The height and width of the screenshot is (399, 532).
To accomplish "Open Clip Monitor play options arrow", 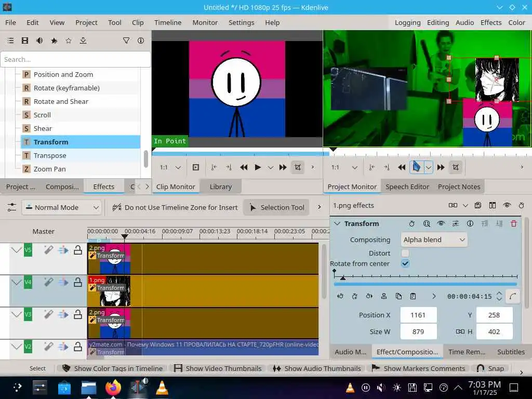I will 270,167.
